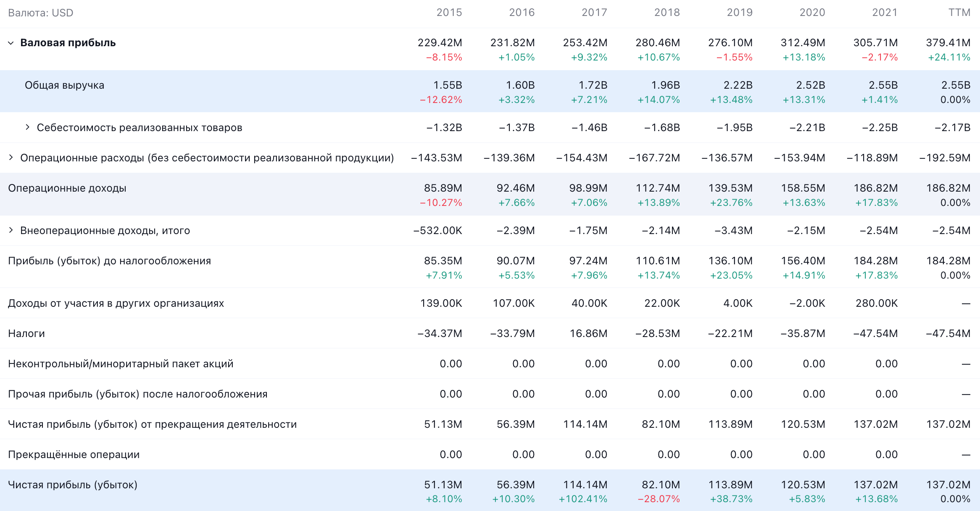Click gross profit value 229.42M
The width and height of the screenshot is (980, 511).
coord(440,43)
